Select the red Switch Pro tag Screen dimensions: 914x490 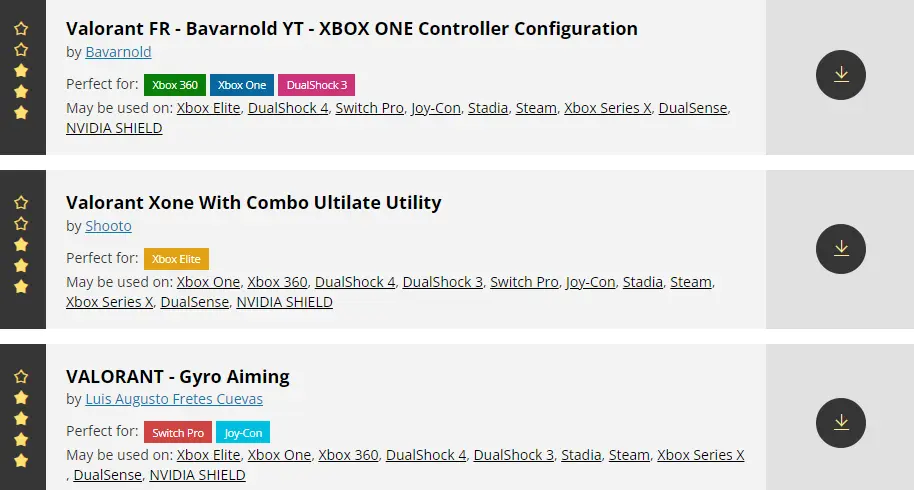coord(178,432)
